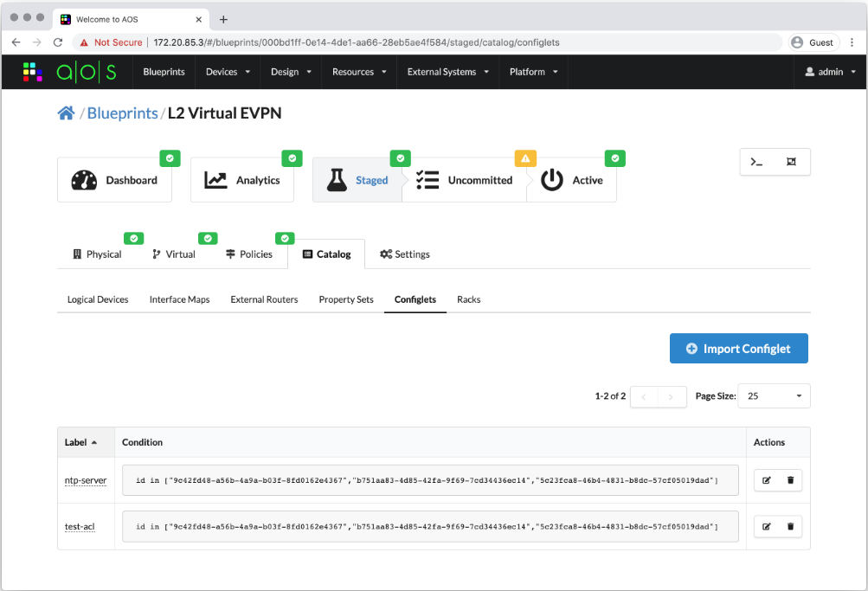The width and height of the screenshot is (868, 591).
Task: Click the home icon in breadcrumb
Action: pos(66,113)
